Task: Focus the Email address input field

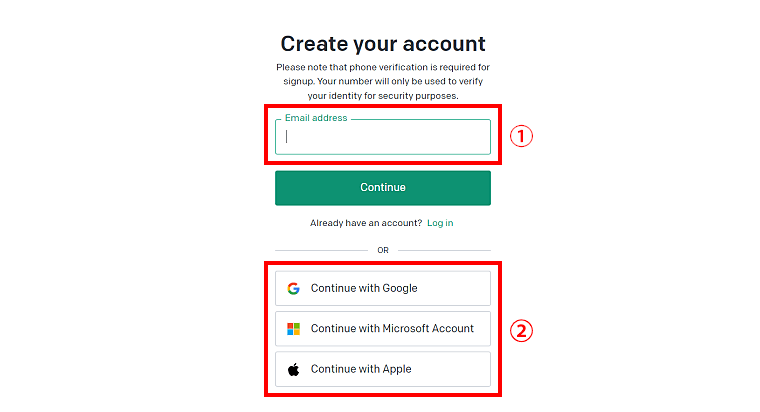Action: pyautogui.click(x=383, y=137)
